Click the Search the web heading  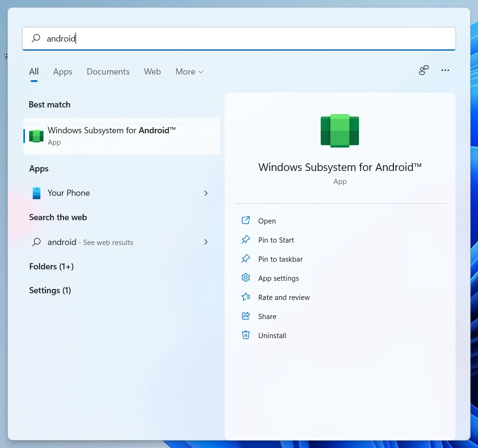(58, 217)
